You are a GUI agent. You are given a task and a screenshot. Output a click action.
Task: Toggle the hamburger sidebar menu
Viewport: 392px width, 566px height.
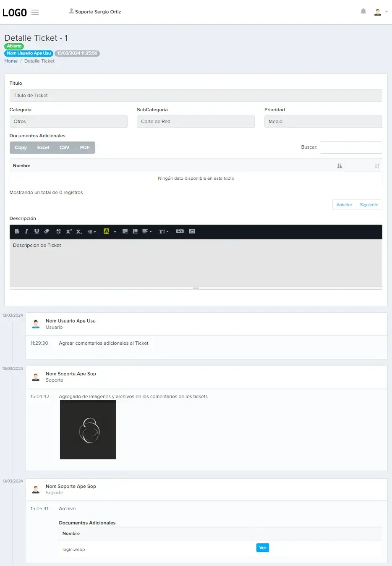click(x=35, y=12)
